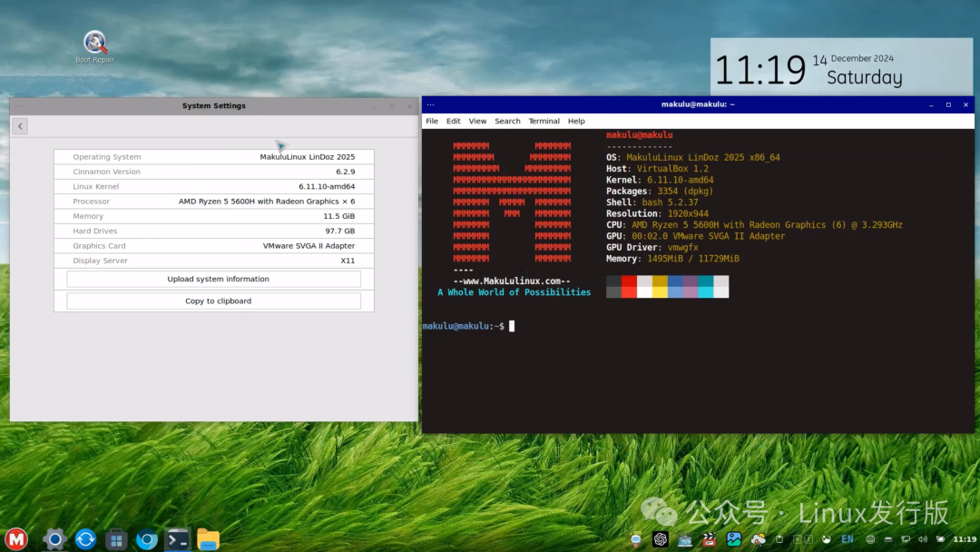Screen dimensions: 980x552
Task: Launch the Chromium browser from taskbar
Action: tap(147, 540)
